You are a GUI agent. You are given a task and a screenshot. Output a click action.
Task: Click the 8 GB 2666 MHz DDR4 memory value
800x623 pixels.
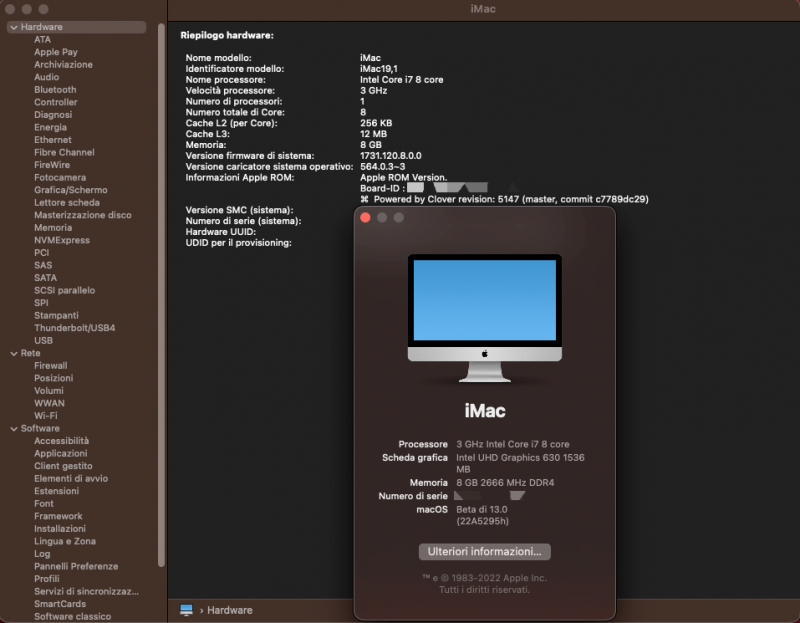coord(505,483)
